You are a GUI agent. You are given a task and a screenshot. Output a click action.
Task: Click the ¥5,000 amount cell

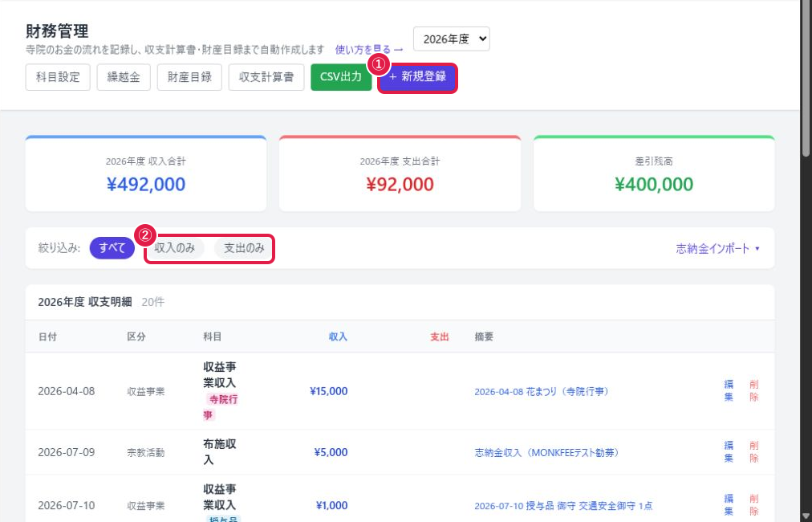pyautogui.click(x=331, y=453)
